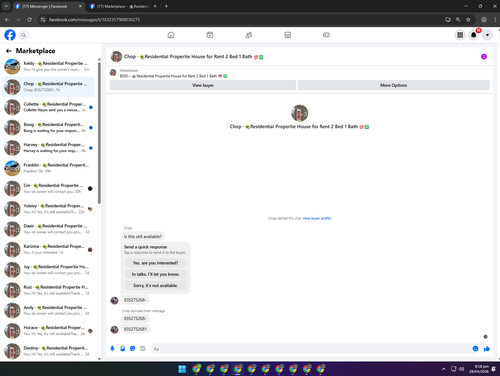Click the 'Is this still available?' message

(x=143, y=236)
